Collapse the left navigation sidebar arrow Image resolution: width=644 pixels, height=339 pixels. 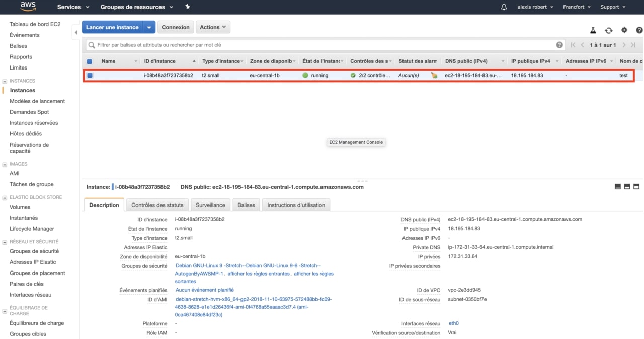pos(76,32)
